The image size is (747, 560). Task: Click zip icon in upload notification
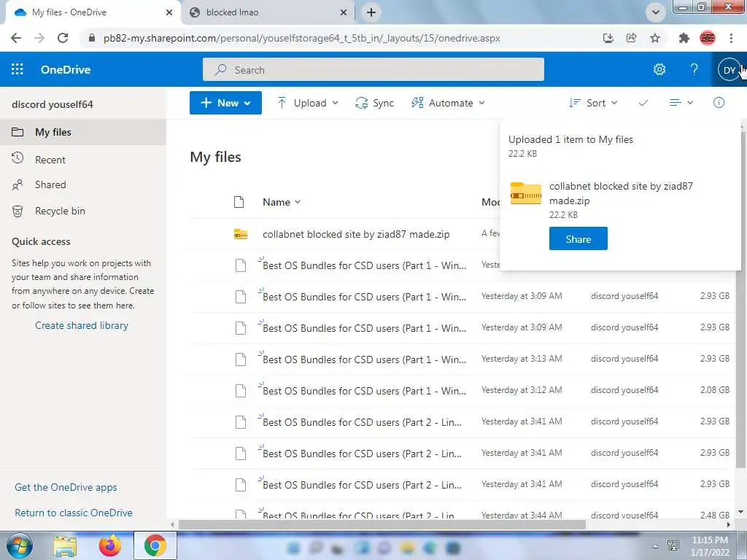[525, 192]
